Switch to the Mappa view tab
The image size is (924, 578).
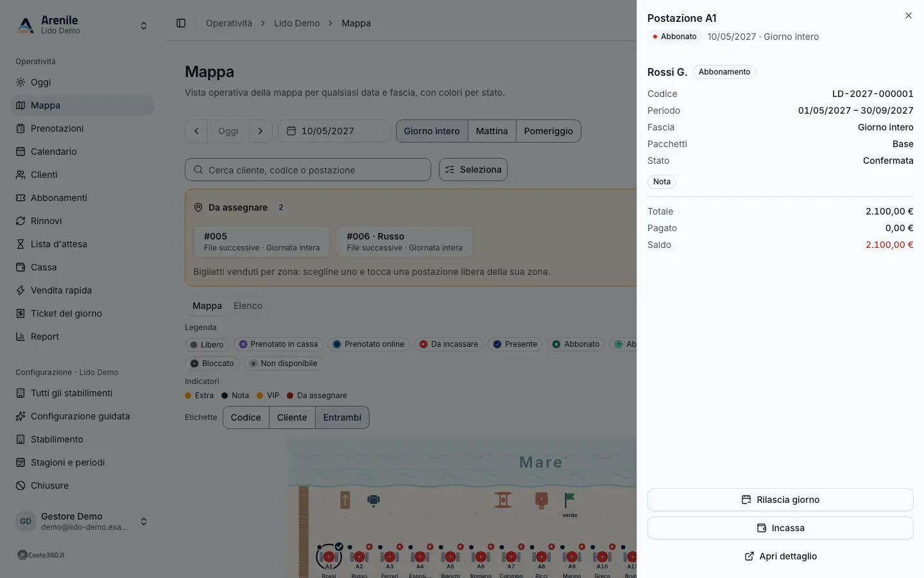pos(207,306)
